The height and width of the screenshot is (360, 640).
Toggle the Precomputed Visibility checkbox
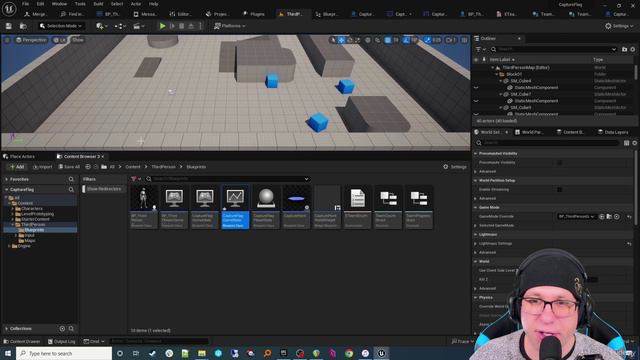pos(560,162)
